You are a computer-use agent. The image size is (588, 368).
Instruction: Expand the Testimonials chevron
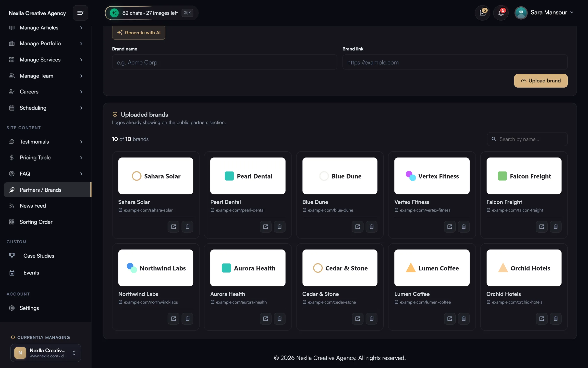[81, 142]
